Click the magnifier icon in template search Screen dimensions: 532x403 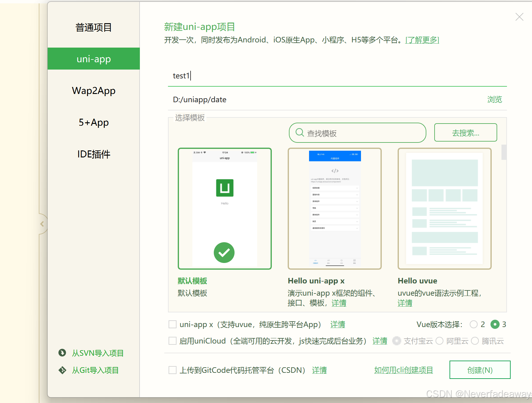pos(300,132)
